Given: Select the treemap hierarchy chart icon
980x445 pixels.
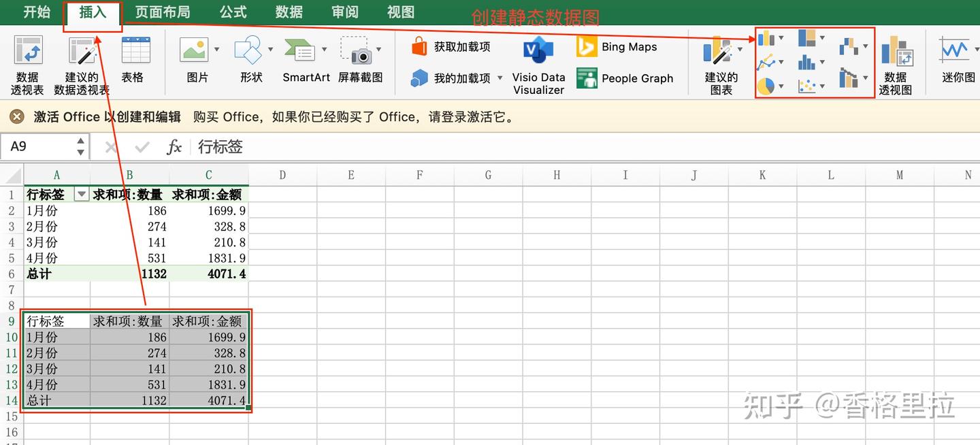Looking at the screenshot, I should pos(807,37).
